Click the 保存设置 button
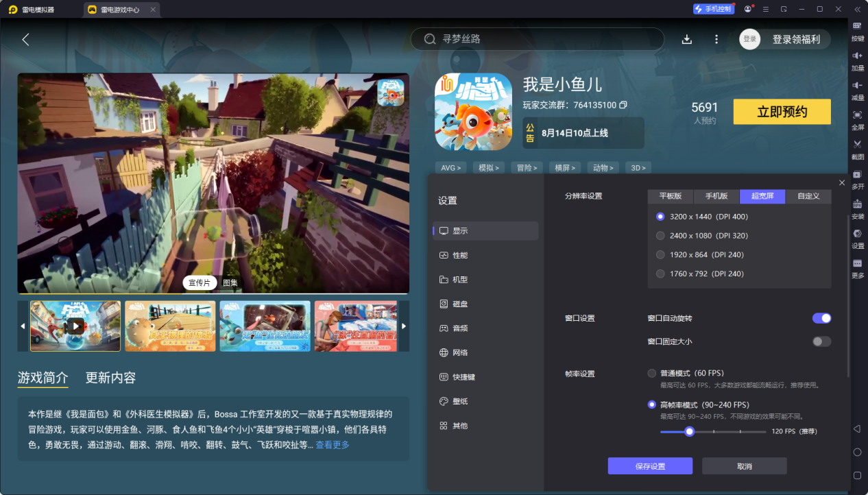 650,466
